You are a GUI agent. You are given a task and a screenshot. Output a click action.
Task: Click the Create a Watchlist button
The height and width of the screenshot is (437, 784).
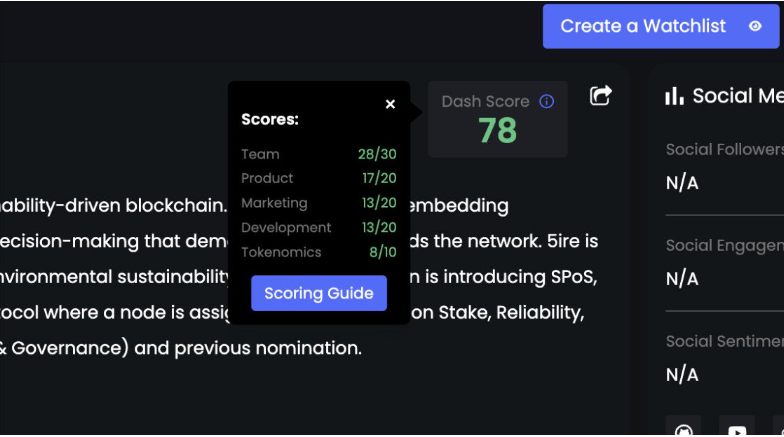tap(660, 26)
